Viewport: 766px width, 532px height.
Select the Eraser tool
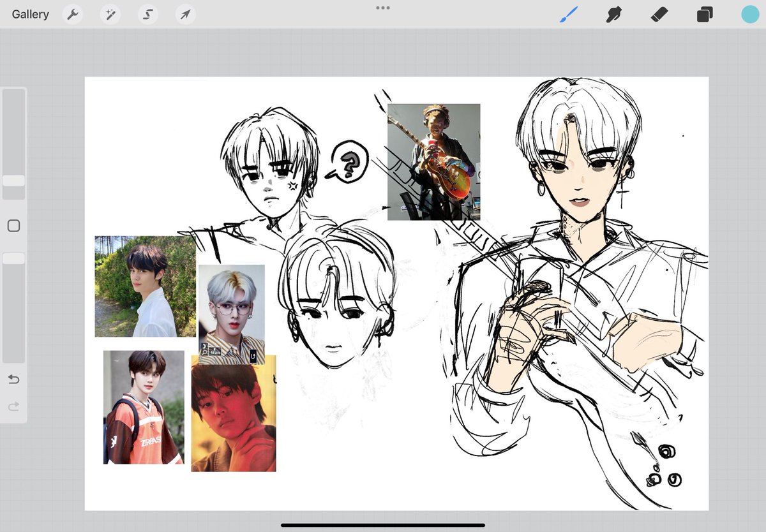tap(659, 14)
